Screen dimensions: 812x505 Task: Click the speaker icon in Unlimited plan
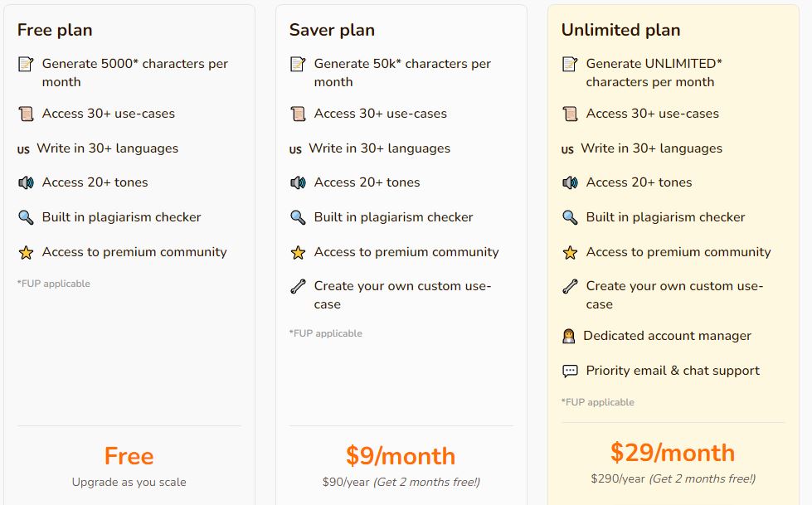point(570,182)
